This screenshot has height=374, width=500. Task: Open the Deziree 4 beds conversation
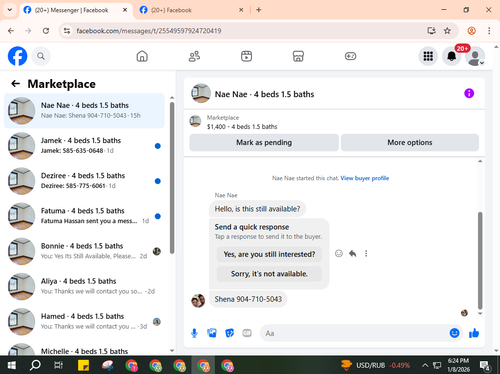pyautogui.click(x=84, y=181)
